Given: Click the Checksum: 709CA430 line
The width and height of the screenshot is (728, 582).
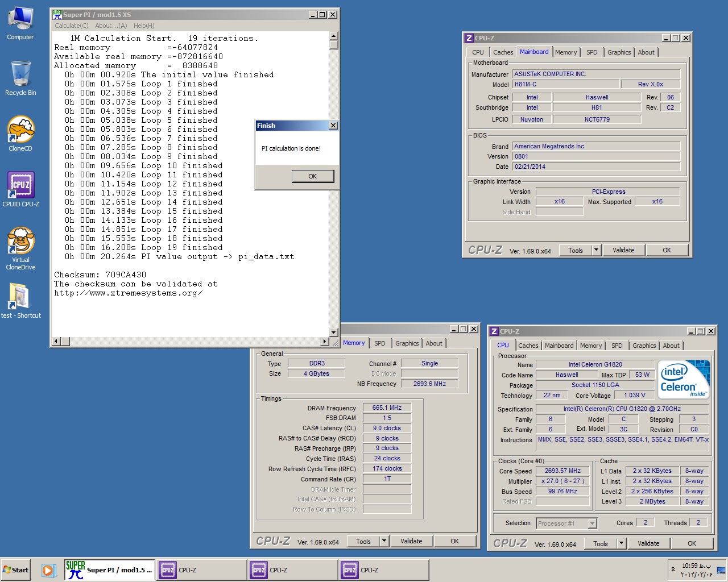Looking at the screenshot, I should pos(100,275).
